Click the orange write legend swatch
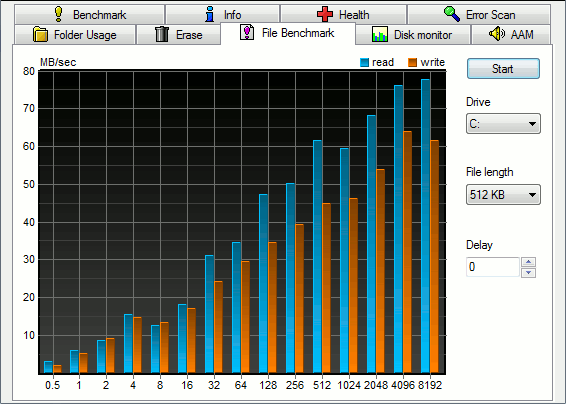Image resolution: width=566 pixels, height=404 pixels. (x=412, y=62)
